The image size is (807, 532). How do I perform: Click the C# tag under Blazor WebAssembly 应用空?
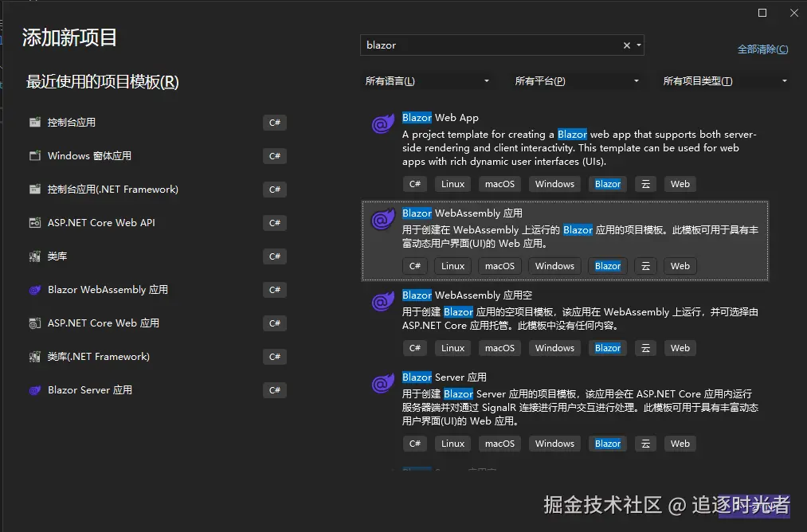[x=415, y=348]
